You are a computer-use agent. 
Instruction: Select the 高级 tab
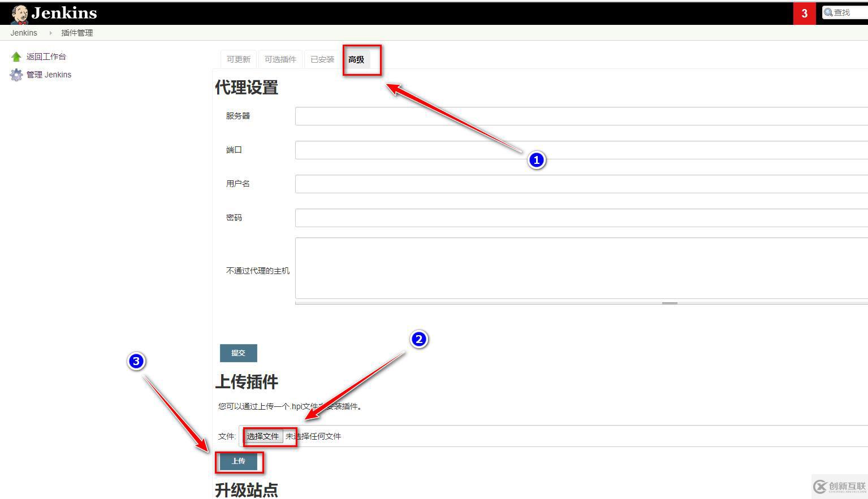pos(356,59)
